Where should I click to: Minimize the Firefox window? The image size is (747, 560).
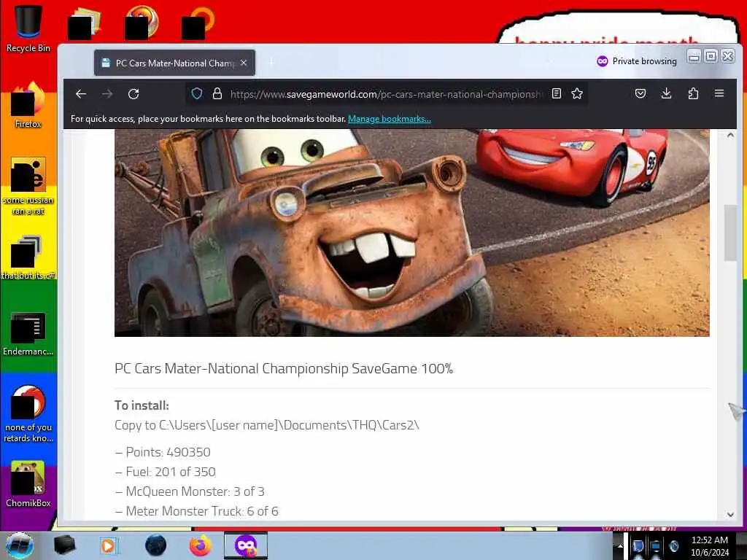coord(694,57)
